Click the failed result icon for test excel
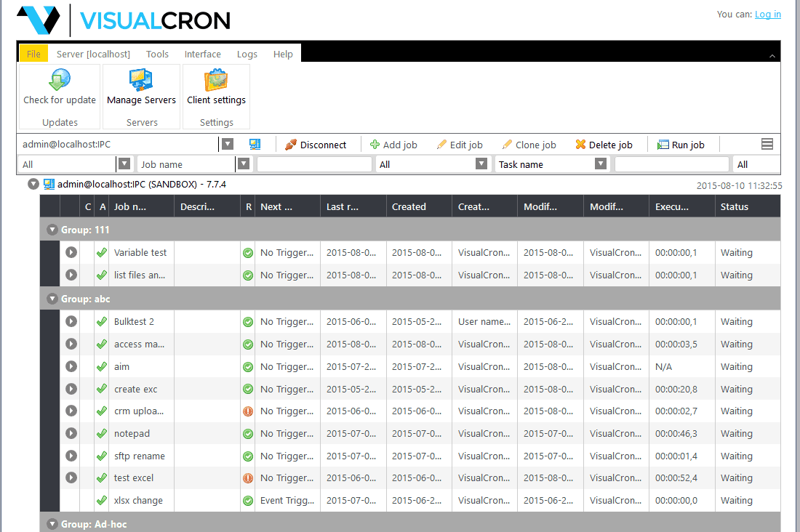The width and height of the screenshot is (800, 532). point(248,478)
